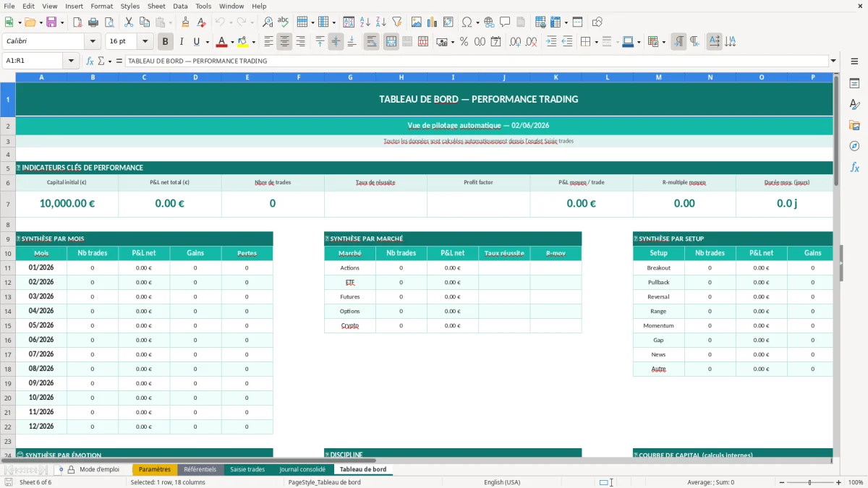Switch to Saisie trades sheet tab
Image resolution: width=868 pixels, height=488 pixels.
click(x=247, y=469)
